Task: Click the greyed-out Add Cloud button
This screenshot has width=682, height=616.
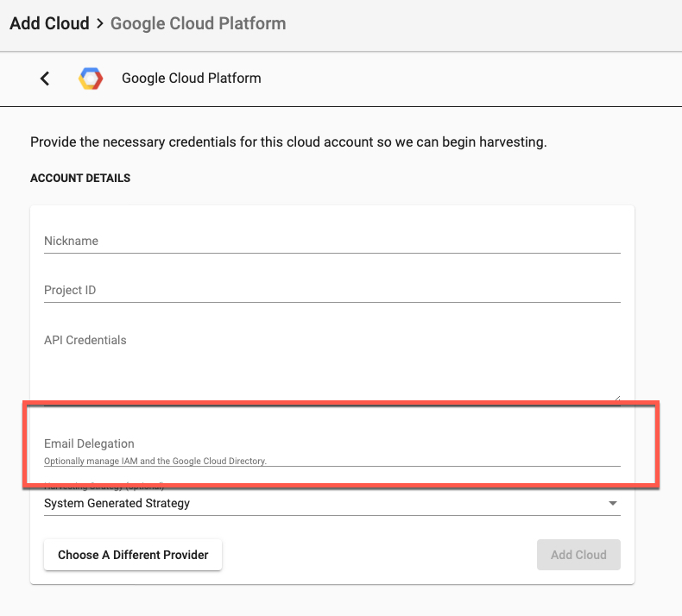Action: [x=578, y=555]
